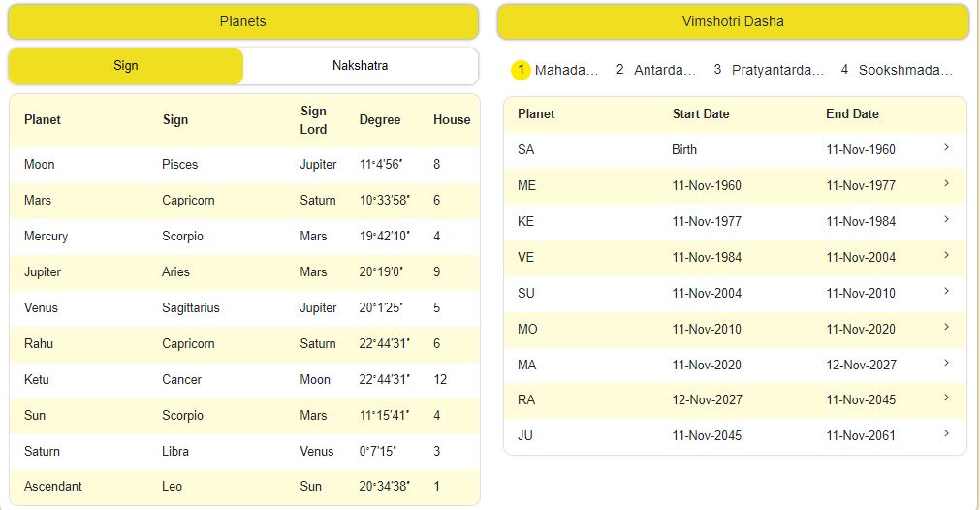Image resolution: width=980 pixels, height=510 pixels.
Task: Expand the JU dasha row chevron
Action: pos(946,433)
